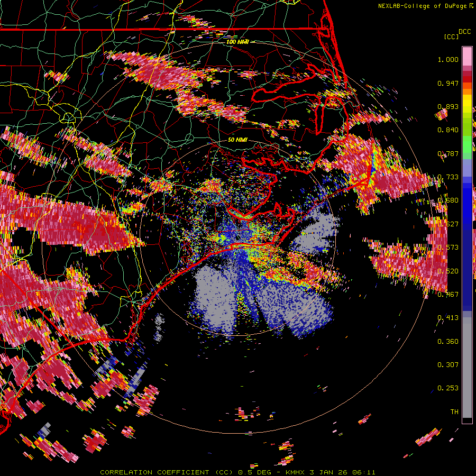
Task: Click the 0.520 value on the color scale
Action: coord(448,271)
